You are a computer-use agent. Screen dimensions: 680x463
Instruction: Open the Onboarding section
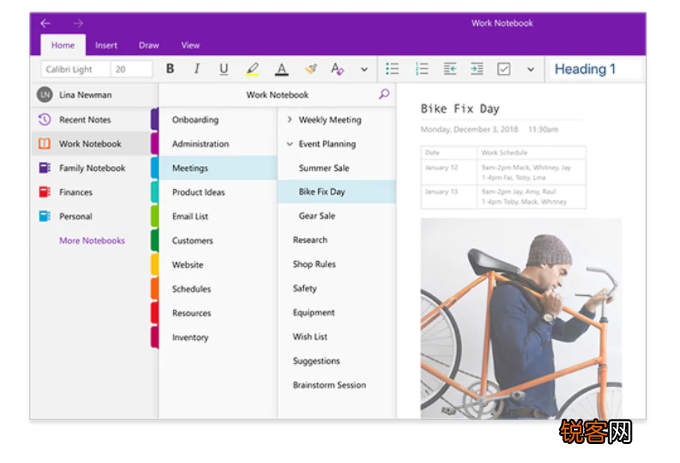click(x=218, y=120)
